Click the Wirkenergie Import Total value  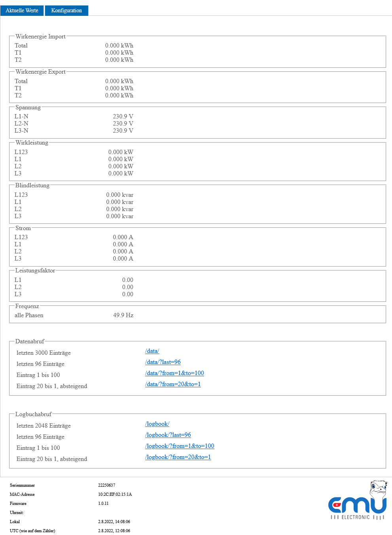119,46
